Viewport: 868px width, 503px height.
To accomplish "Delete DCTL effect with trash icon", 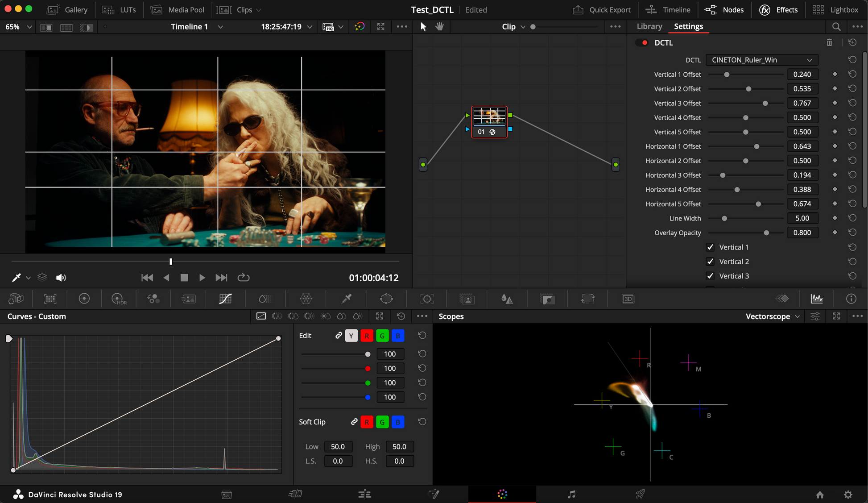I will click(829, 43).
